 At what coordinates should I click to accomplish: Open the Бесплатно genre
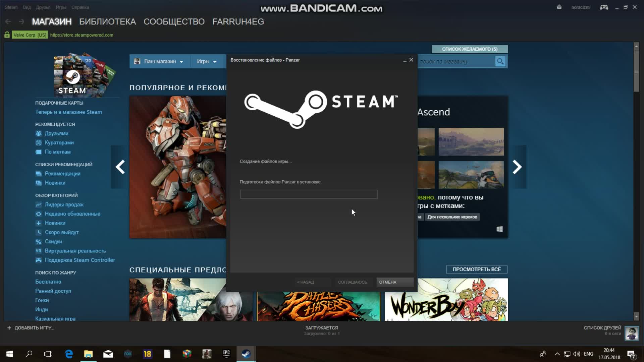point(48,282)
